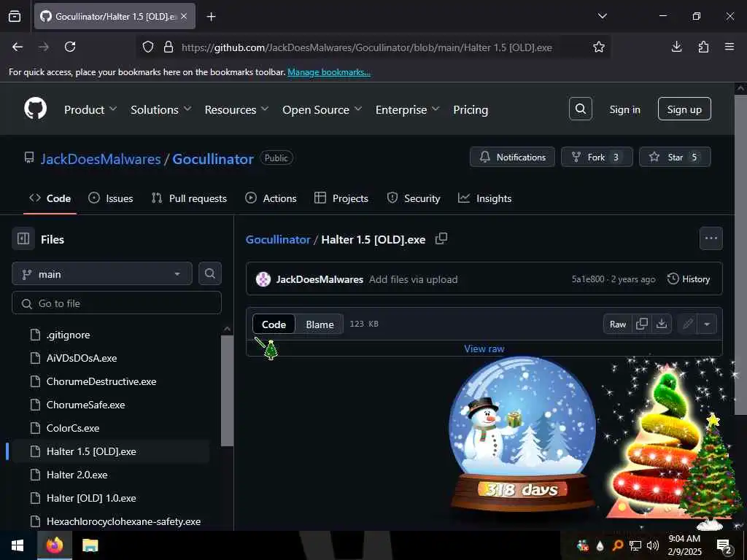Go back with the browser back arrow

pyautogui.click(x=18, y=47)
